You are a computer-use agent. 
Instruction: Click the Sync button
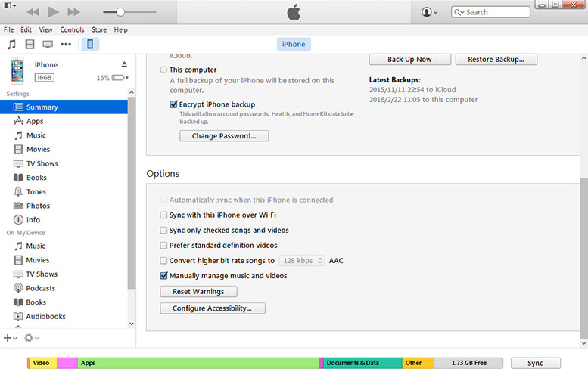click(536, 363)
